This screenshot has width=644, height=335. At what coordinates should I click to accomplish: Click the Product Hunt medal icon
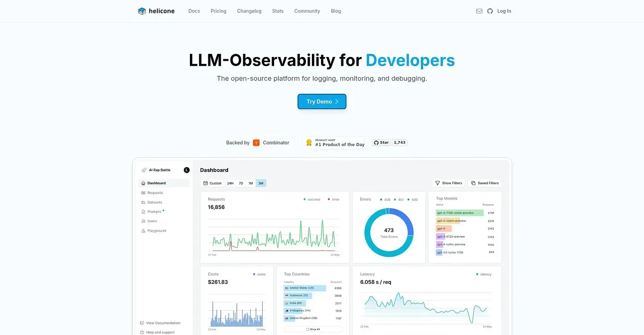tap(309, 142)
